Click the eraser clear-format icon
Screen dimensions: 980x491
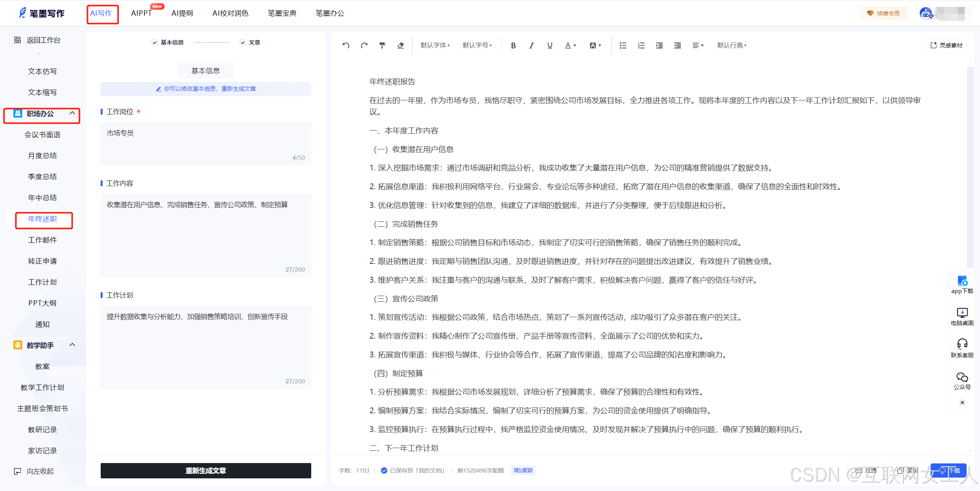click(x=400, y=46)
